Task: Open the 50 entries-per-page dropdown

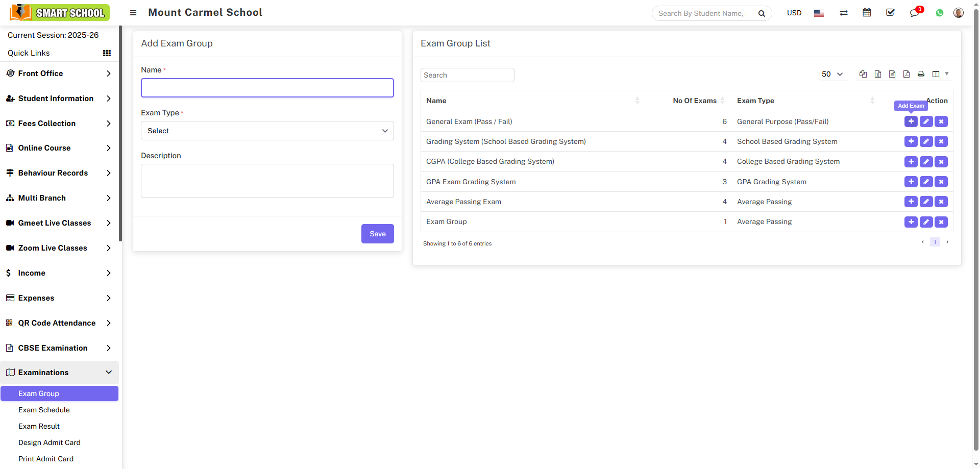Action: pyautogui.click(x=831, y=75)
